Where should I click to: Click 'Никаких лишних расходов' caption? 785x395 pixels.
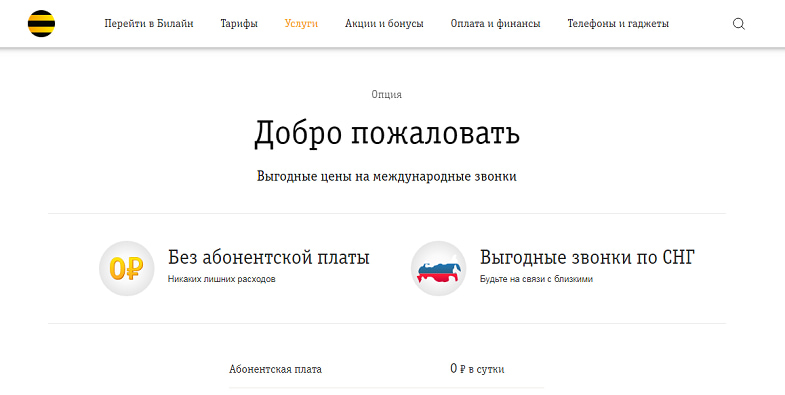[x=221, y=279]
